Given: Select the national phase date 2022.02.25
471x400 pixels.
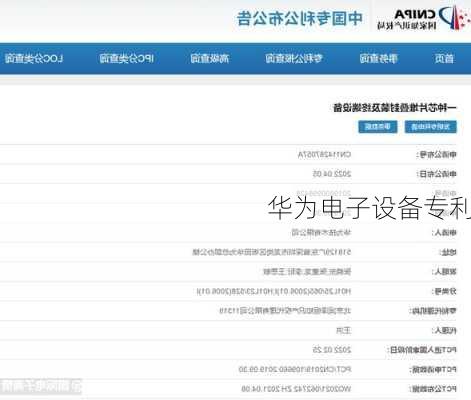Looking at the screenshot, I should pyautogui.click(x=332, y=350).
